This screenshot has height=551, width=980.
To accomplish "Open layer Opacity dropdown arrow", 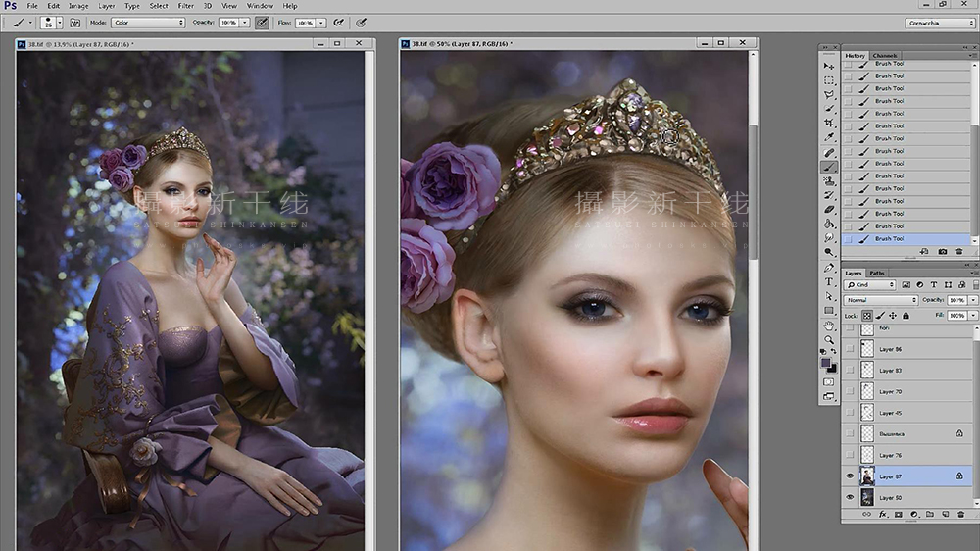I will [x=973, y=300].
